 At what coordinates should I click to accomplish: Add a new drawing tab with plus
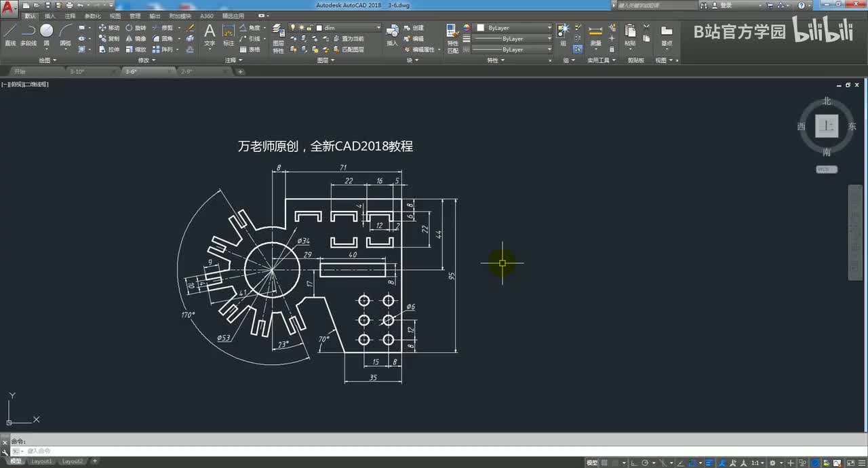coord(240,71)
